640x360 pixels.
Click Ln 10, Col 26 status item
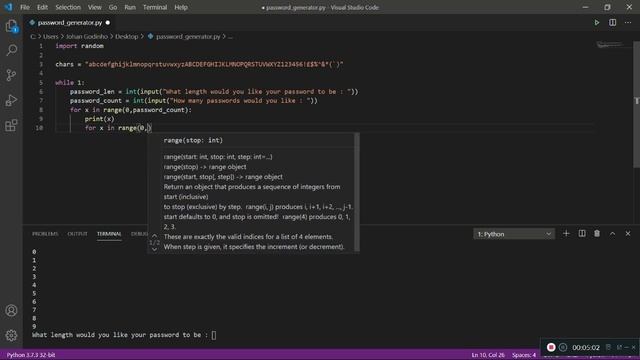click(x=488, y=355)
